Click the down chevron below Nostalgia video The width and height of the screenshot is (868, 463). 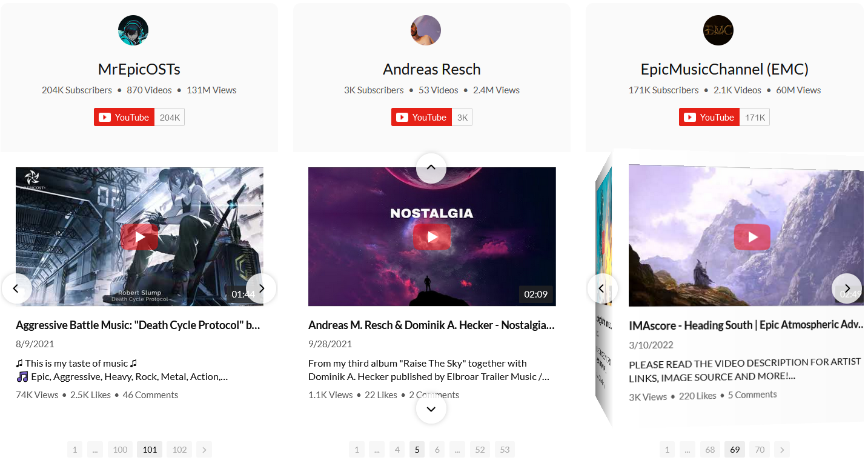click(431, 409)
